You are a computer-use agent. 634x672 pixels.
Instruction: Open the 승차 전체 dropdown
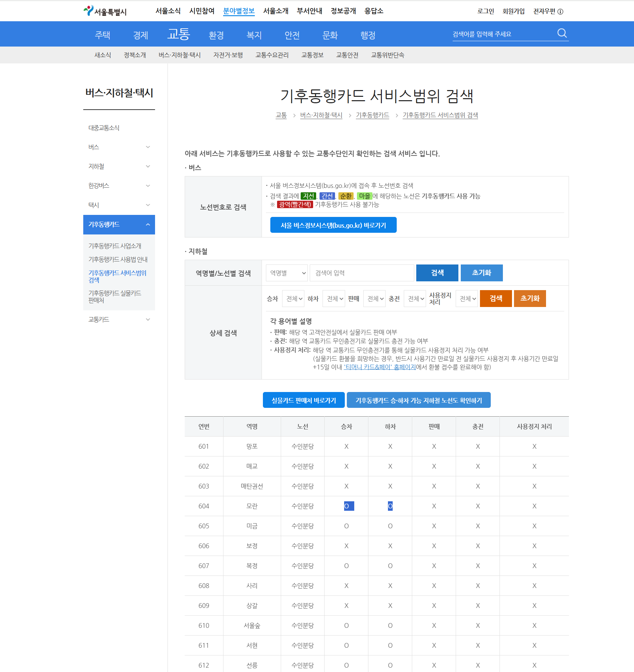(x=293, y=299)
